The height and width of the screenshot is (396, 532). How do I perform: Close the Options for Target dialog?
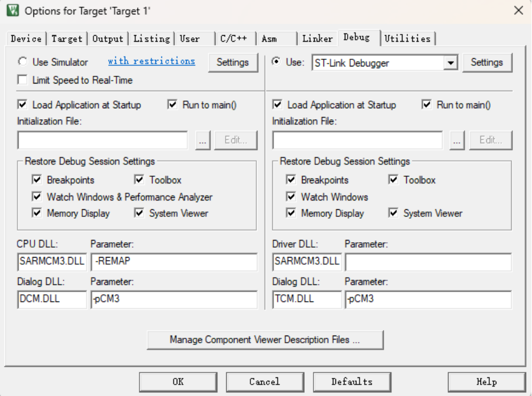click(x=518, y=10)
